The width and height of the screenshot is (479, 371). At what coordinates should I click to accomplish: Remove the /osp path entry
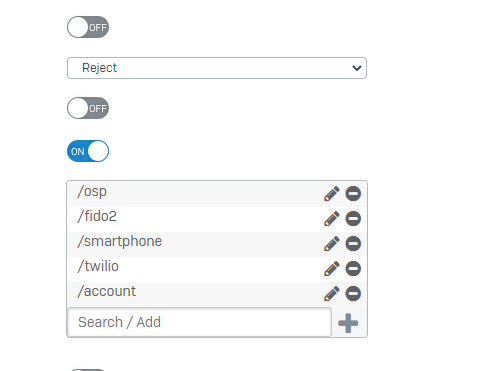pyautogui.click(x=353, y=194)
